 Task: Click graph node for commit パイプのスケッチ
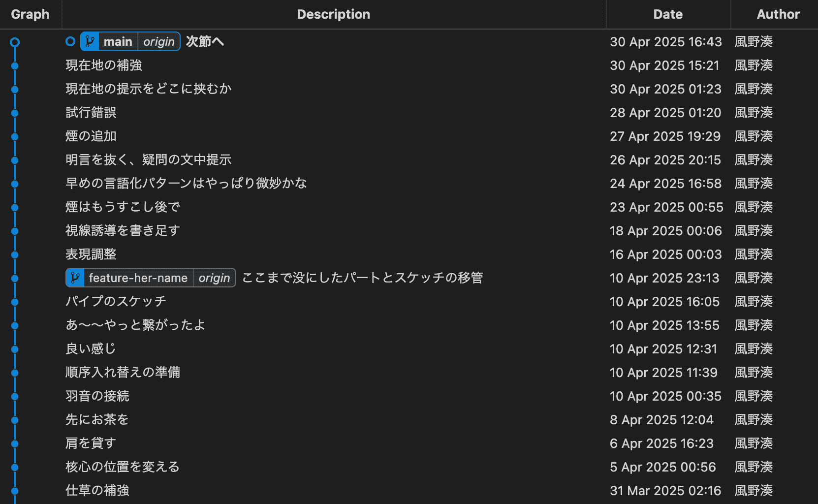pos(15,302)
